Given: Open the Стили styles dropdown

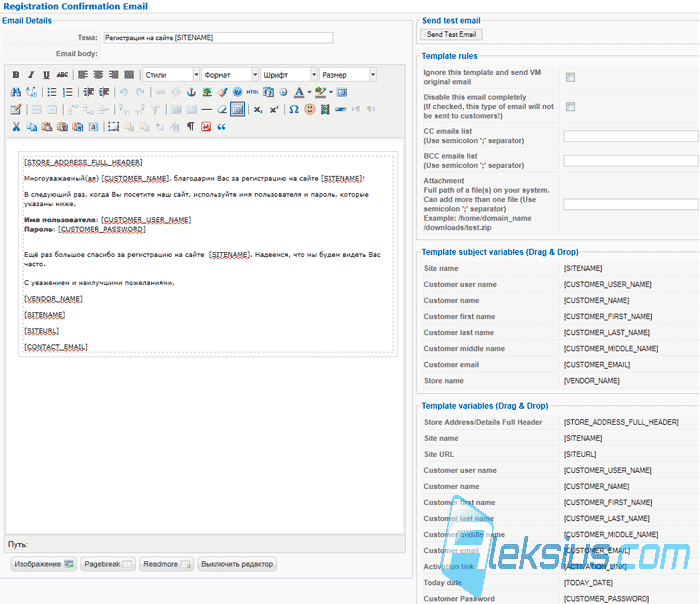Looking at the screenshot, I should (x=171, y=75).
